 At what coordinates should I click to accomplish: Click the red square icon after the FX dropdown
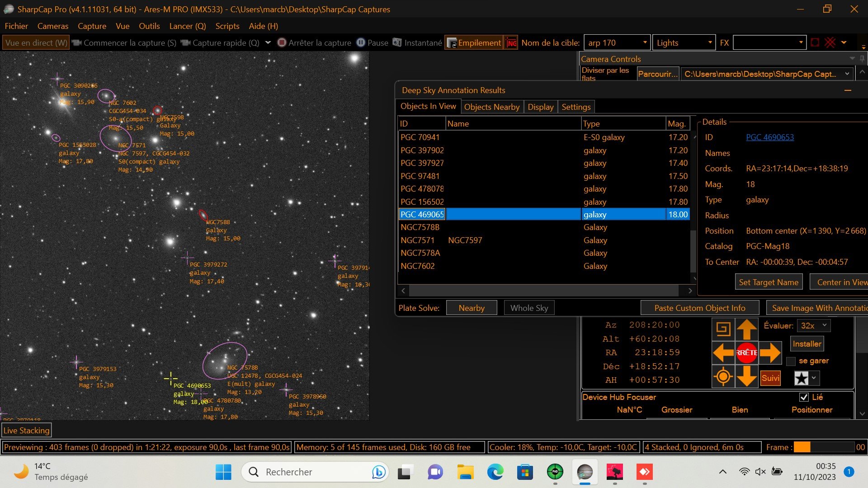(815, 42)
